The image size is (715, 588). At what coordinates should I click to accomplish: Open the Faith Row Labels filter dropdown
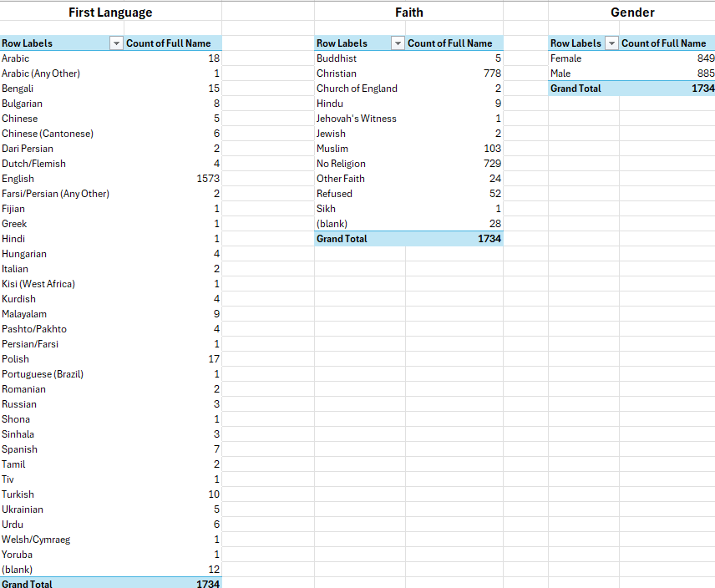point(398,43)
